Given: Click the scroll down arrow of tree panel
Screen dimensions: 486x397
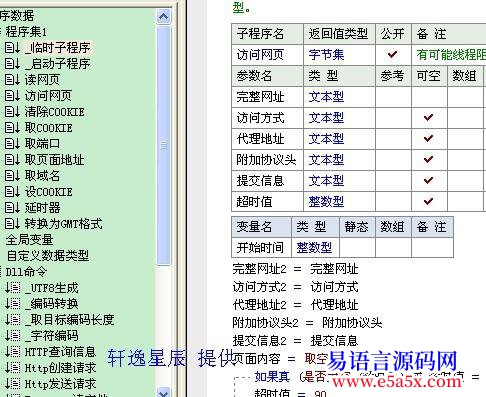Looking at the screenshot, I should [164, 392].
